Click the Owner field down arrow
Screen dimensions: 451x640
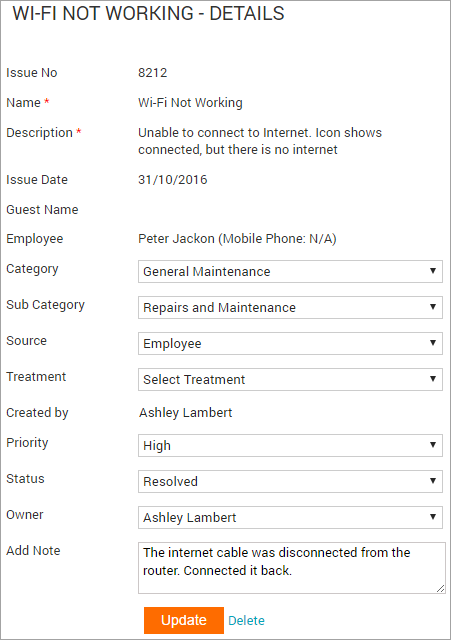(x=433, y=516)
